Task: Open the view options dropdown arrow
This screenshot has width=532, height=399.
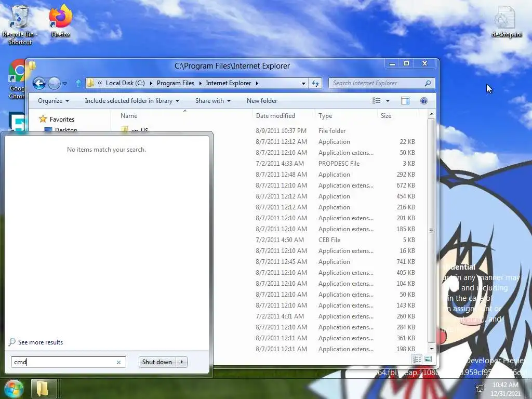Action: click(x=388, y=101)
